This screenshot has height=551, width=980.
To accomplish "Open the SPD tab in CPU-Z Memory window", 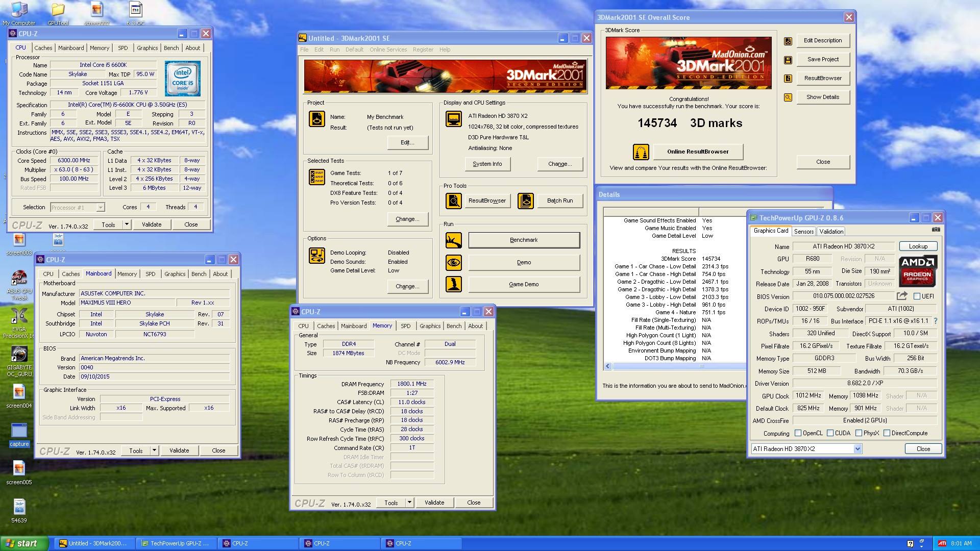I will coord(406,326).
